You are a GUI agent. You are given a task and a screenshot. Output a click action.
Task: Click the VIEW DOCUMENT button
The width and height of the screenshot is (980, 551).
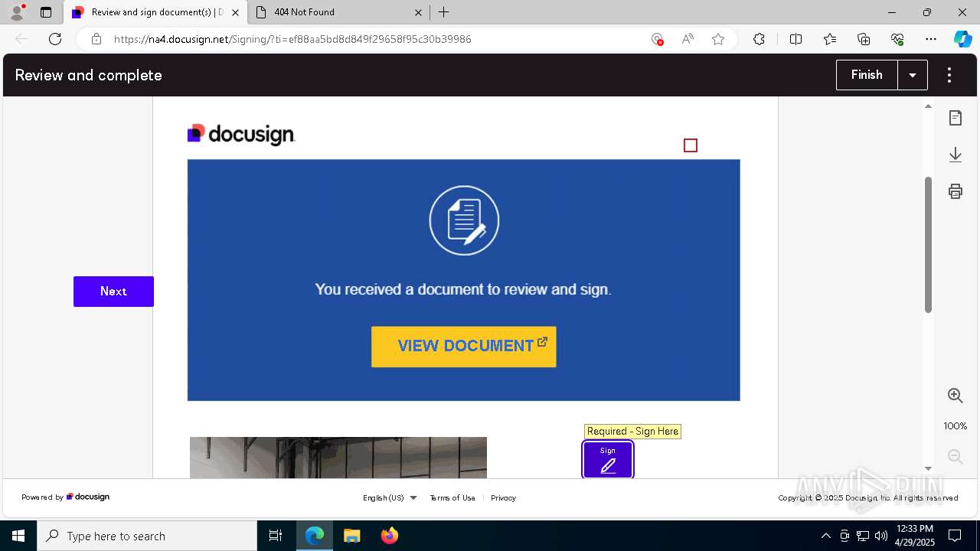coord(464,347)
